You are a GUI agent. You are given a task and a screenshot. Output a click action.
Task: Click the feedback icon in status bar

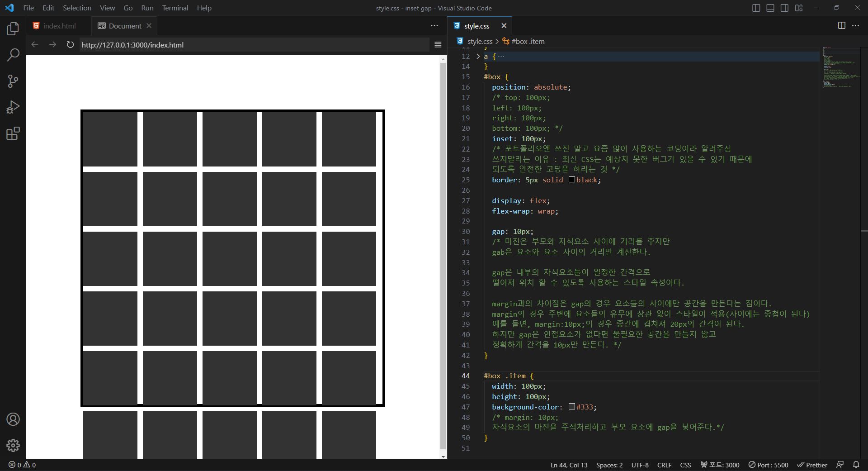click(840, 465)
